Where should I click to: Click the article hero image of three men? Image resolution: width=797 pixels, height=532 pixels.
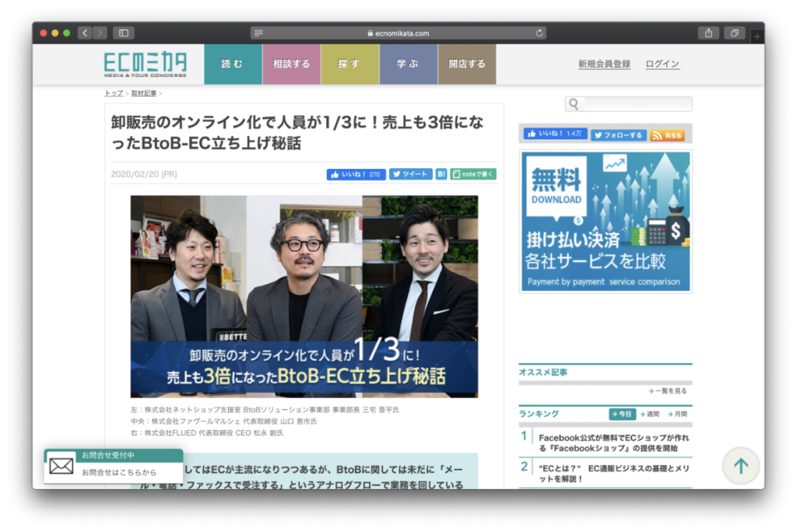pyautogui.click(x=304, y=296)
